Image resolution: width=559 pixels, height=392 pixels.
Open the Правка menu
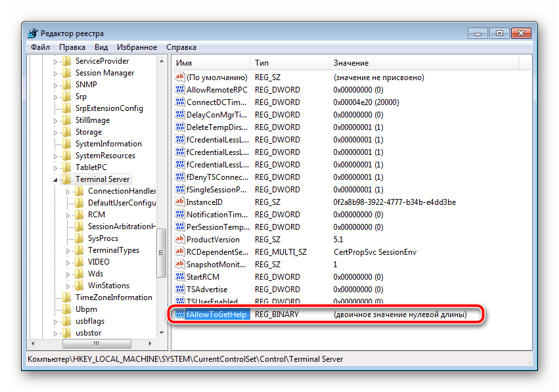coord(72,47)
